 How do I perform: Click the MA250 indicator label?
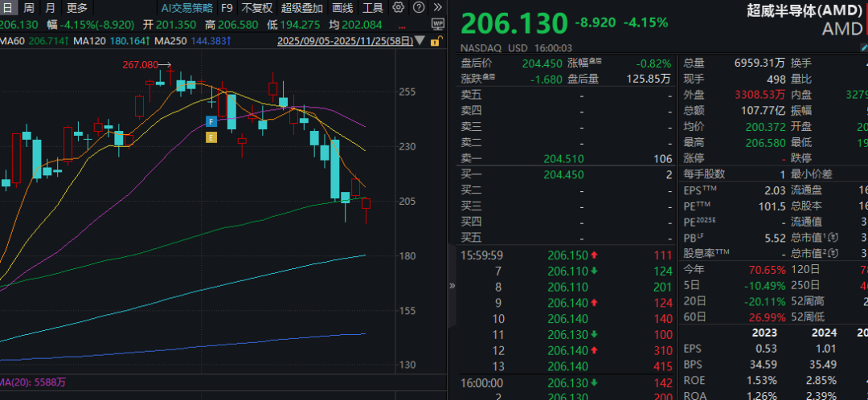[x=171, y=41]
